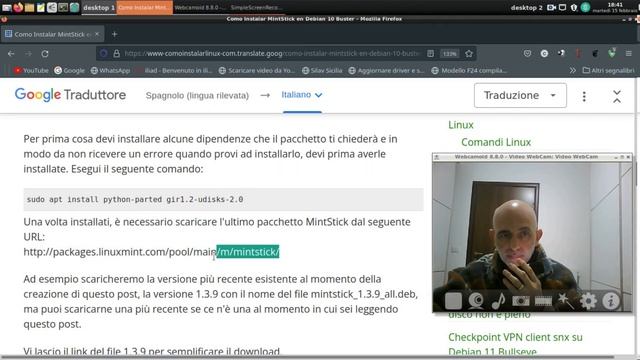Bookmark this page with star icon
This screenshot has width=640, height=360.
coord(469,53)
